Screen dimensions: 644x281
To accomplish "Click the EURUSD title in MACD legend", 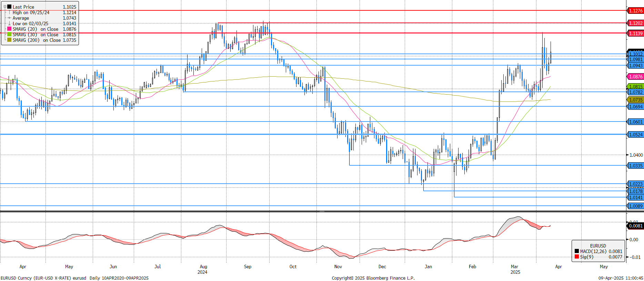I will (598, 246).
